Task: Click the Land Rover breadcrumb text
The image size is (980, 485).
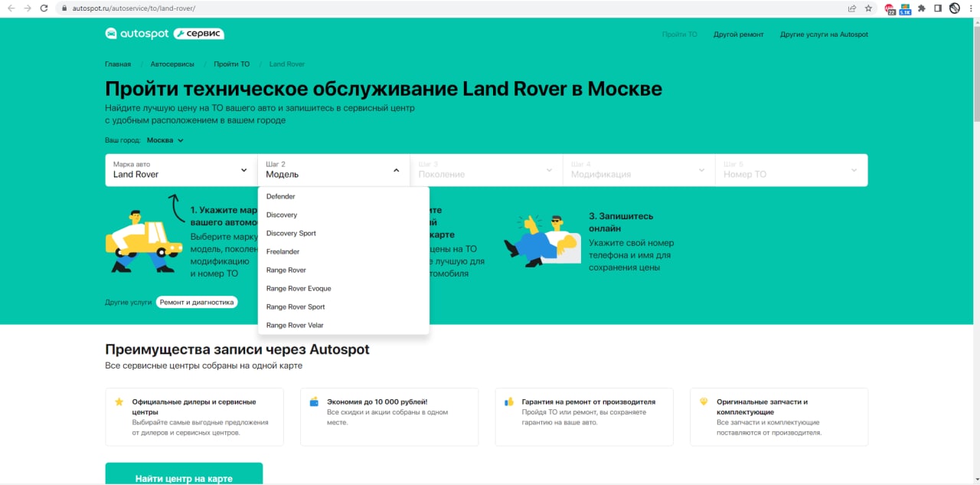Action: point(287,64)
